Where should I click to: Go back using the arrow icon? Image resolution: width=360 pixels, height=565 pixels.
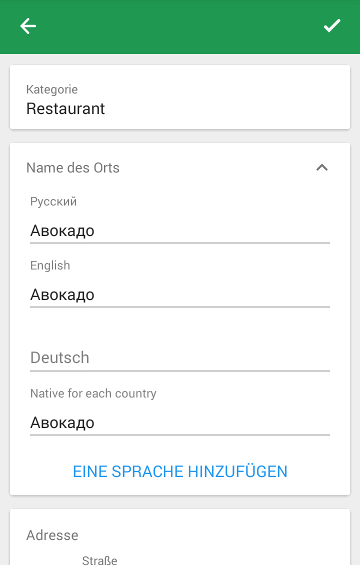pyautogui.click(x=28, y=26)
